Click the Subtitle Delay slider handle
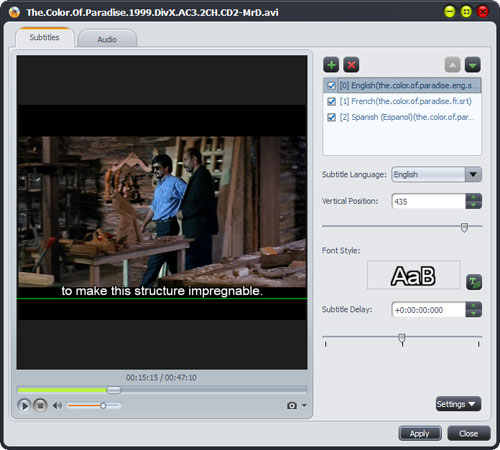 coord(402,339)
